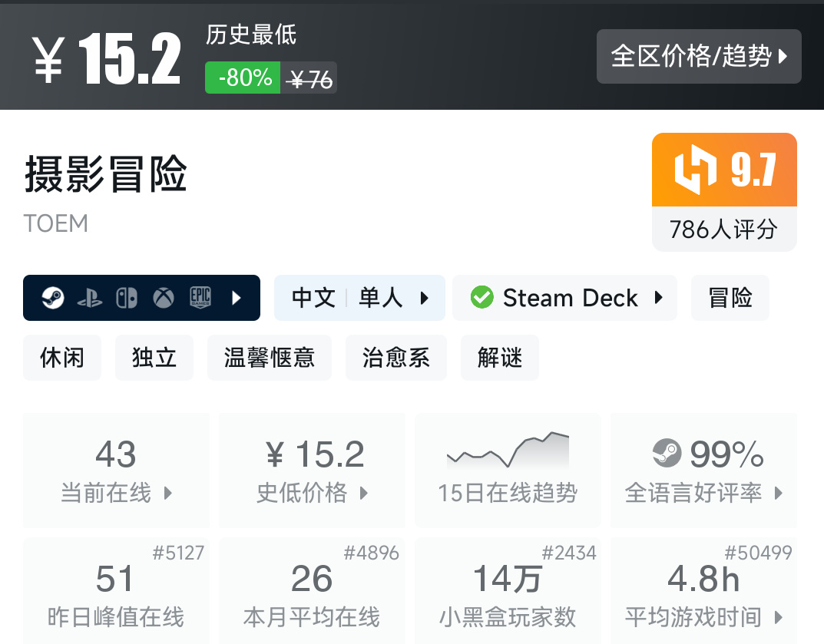824x644 pixels.
Task: Select the 冒险 genre tag
Action: tap(730, 298)
